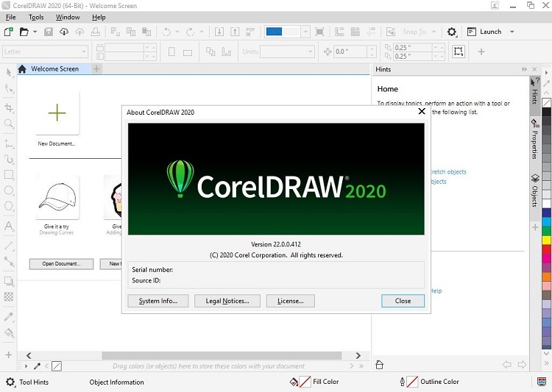Select the Transparency checkerboard tool
This screenshot has width=552, height=392.
[9, 296]
